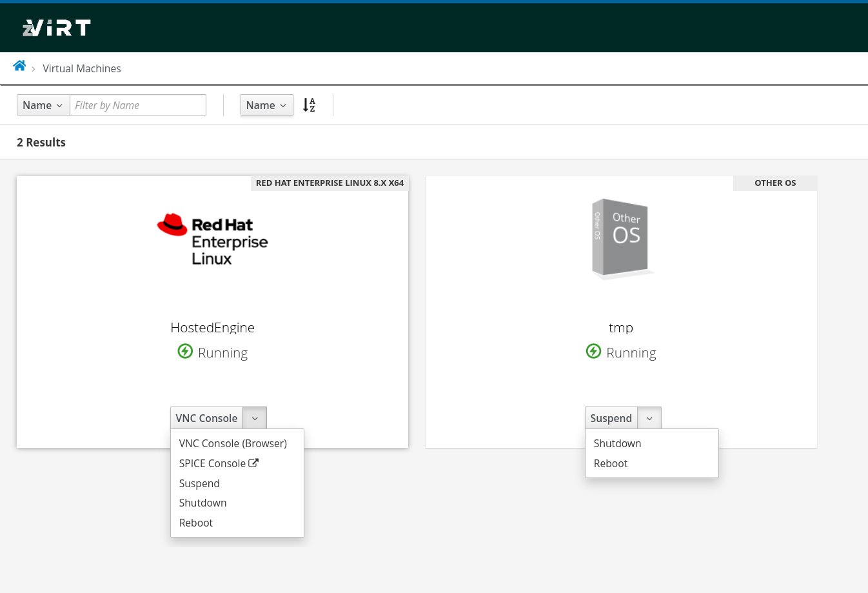This screenshot has width=868, height=593.
Task: Click tmp VM running status icon
Action: click(593, 352)
